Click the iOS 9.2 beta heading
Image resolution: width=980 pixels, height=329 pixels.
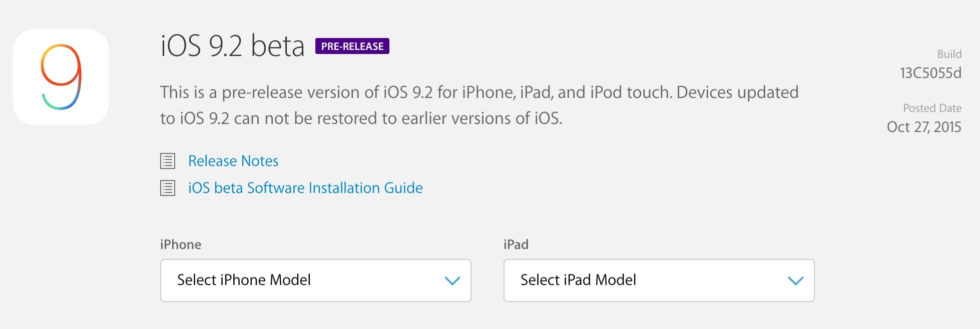232,46
